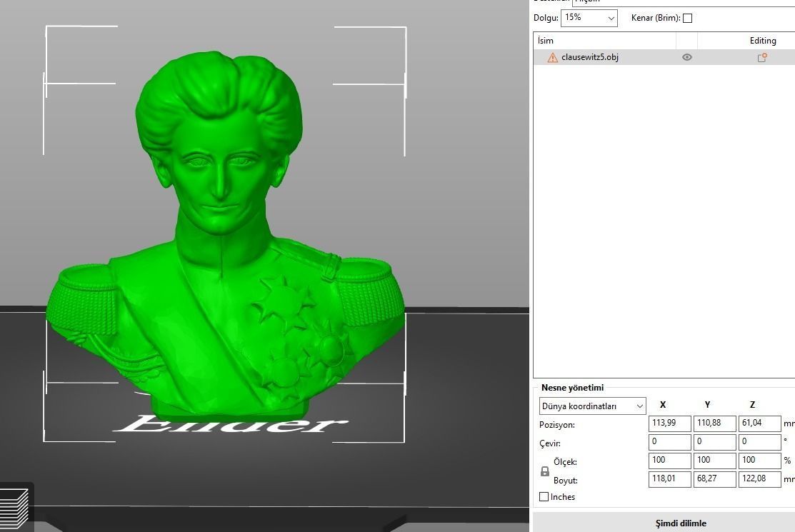The width and height of the screenshot is (795, 532).
Task: Click the Çevir Z rotation field
Action: pos(759,442)
